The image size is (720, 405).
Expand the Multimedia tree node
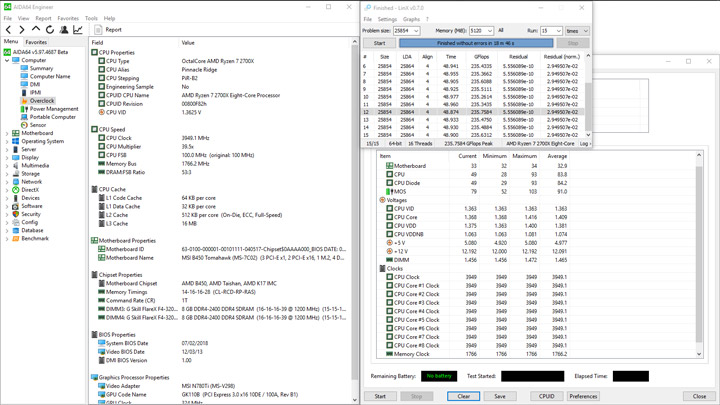coord(7,166)
